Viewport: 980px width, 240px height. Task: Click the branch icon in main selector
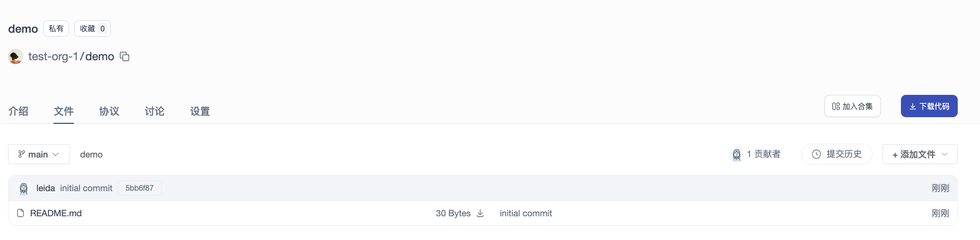pos(21,154)
